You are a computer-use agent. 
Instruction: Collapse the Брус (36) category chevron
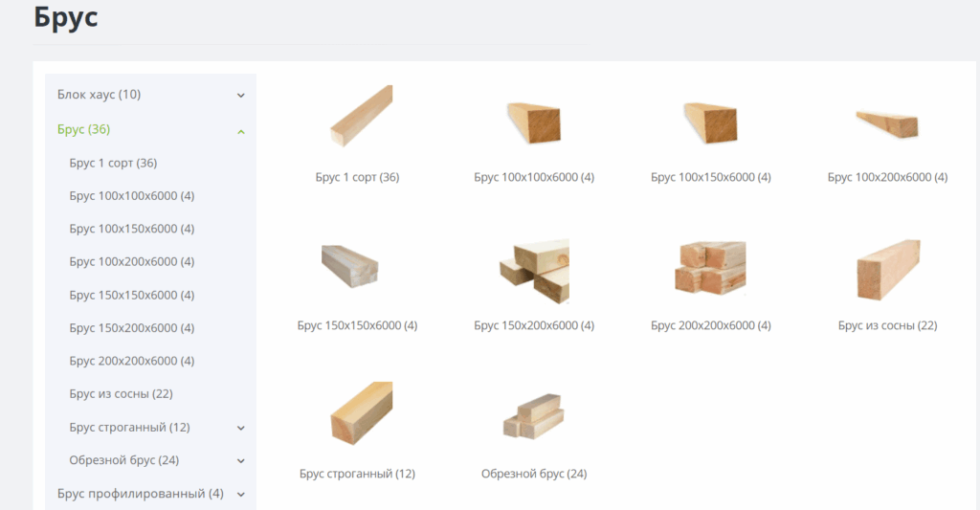pos(241,131)
